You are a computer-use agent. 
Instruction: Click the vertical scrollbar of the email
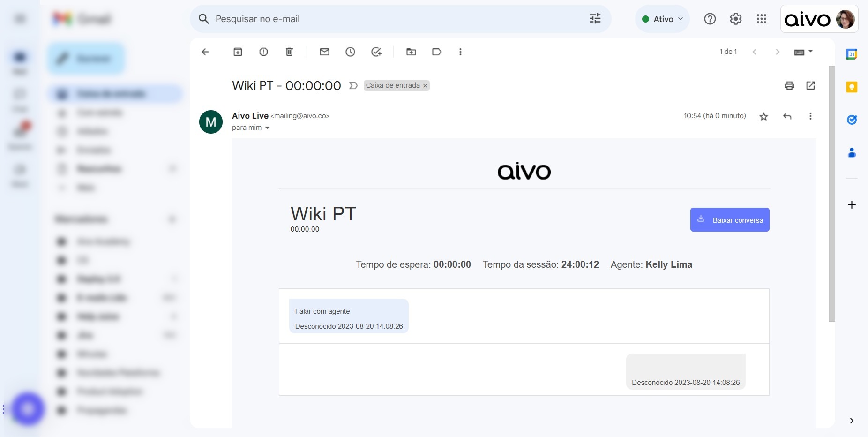point(832,193)
